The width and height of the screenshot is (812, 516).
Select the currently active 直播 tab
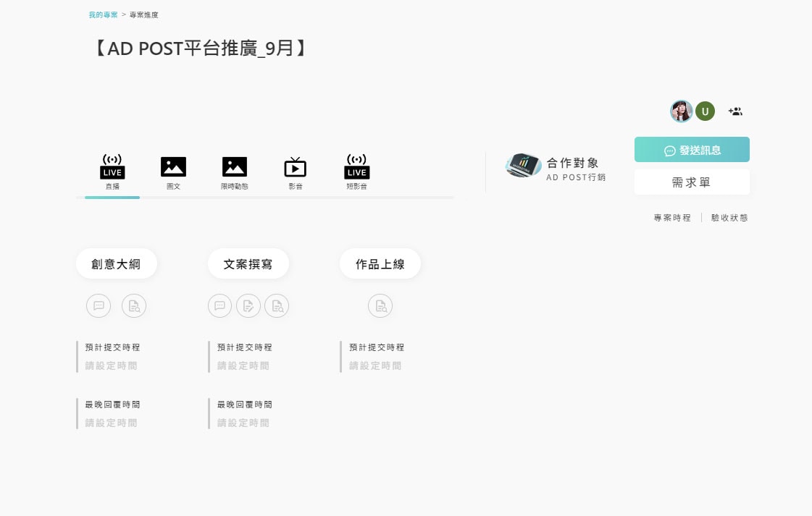112,167
